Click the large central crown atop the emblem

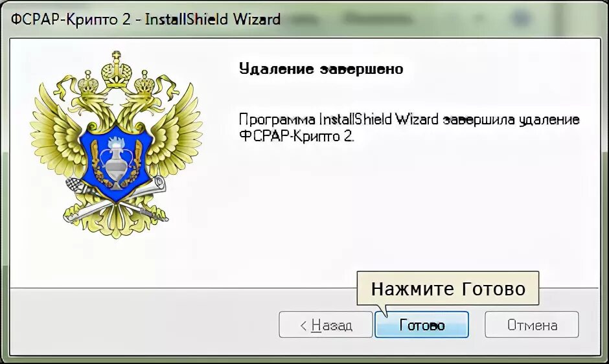[x=116, y=70]
